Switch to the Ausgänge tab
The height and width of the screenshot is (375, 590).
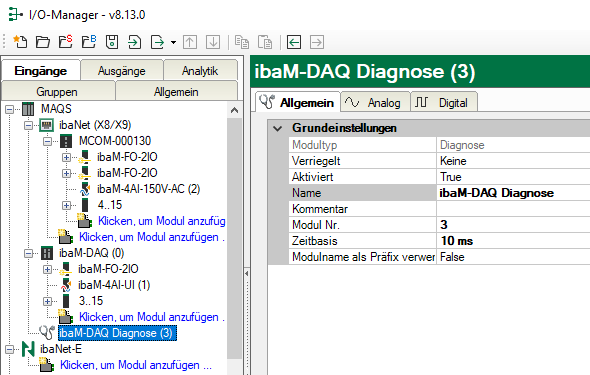pos(122,70)
